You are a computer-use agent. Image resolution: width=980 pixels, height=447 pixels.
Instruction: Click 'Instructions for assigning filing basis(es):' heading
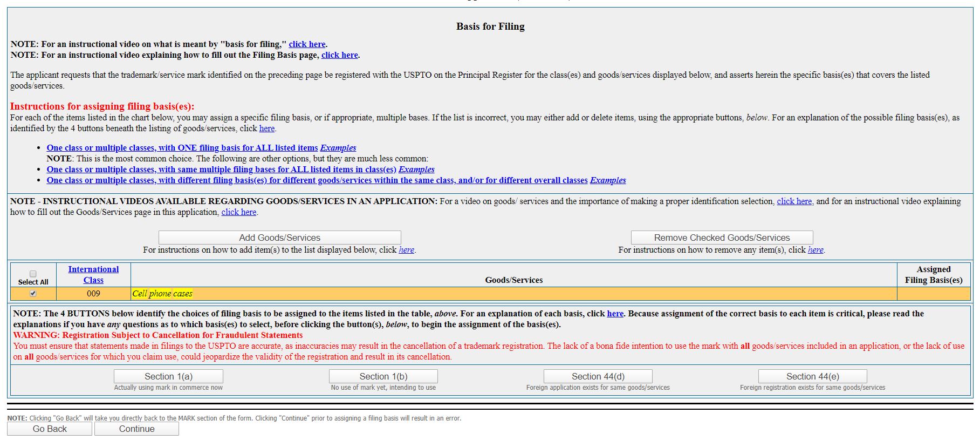[102, 106]
